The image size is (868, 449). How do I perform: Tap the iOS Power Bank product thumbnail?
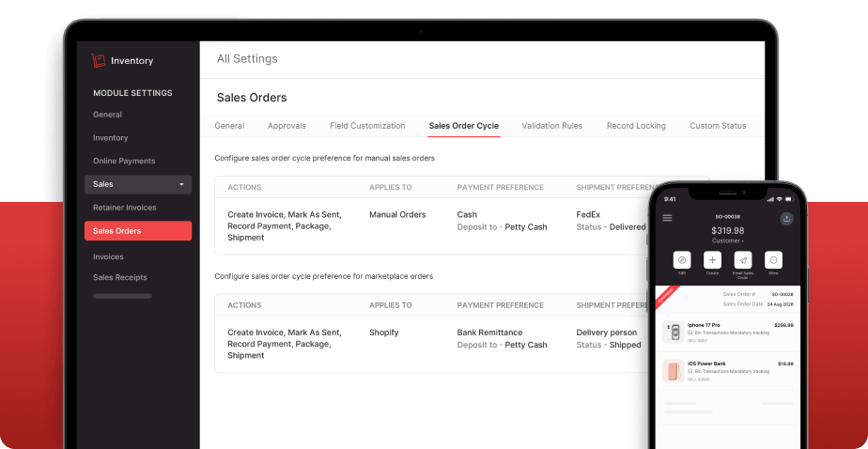tap(674, 371)
